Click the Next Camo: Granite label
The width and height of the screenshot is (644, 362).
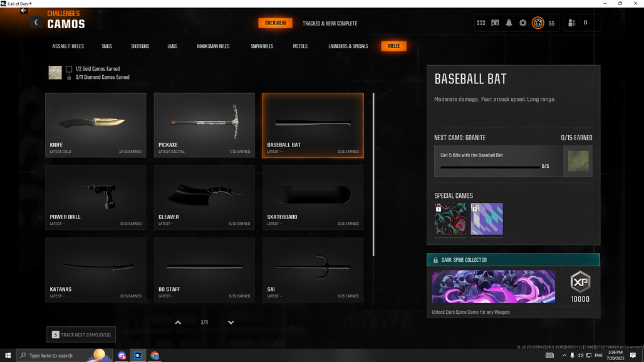(460, 138)
